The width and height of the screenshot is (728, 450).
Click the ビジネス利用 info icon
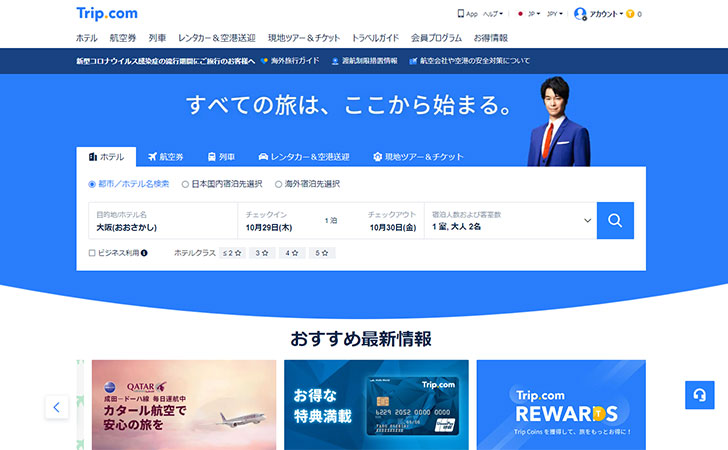[144, 253]
